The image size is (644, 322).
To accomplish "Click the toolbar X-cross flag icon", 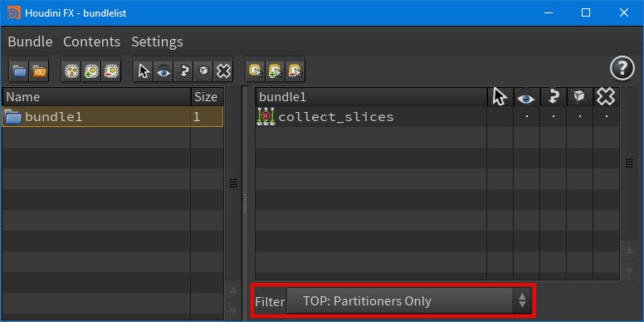I will pyautogui.click(x=223, y=72).
